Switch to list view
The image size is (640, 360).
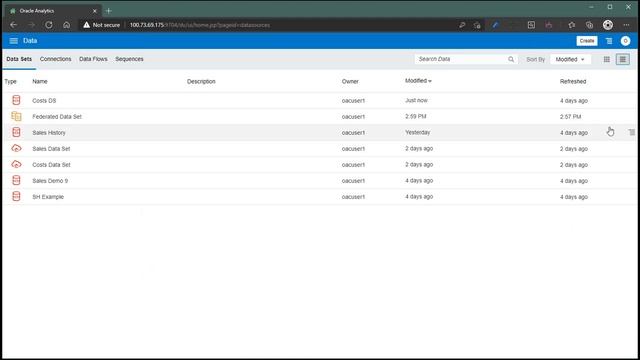coord(622,59)
